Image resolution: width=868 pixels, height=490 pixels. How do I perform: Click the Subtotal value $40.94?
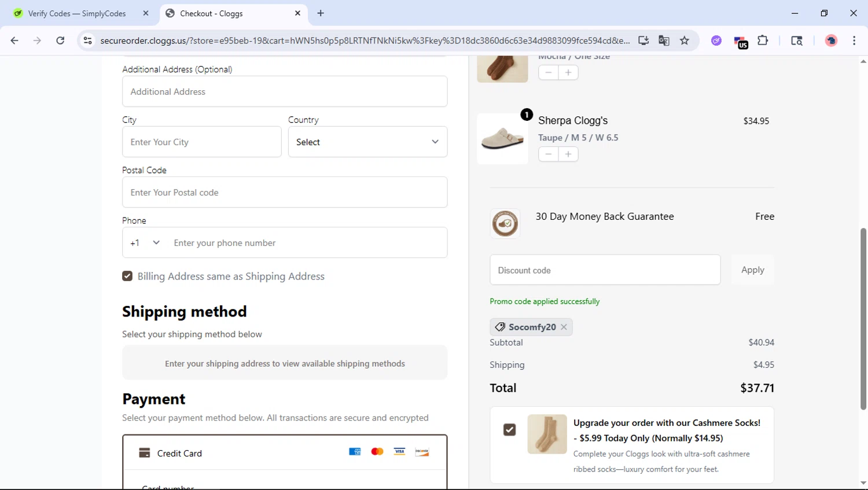point(761,342)
